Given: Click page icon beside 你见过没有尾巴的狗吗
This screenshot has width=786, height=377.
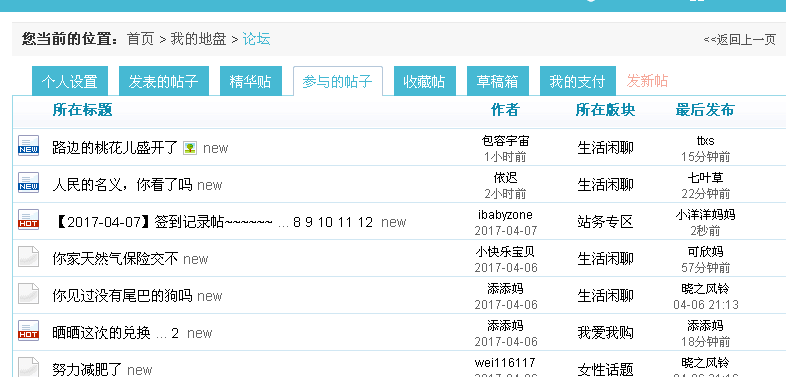Looking at the screenshot, I should tap(28, 293).
